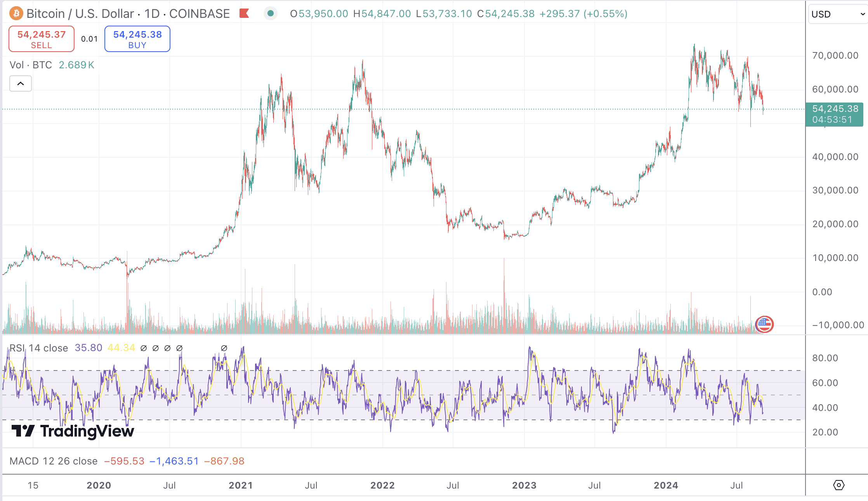Click the RSI moving average value 44.34

tap(121, 348)
